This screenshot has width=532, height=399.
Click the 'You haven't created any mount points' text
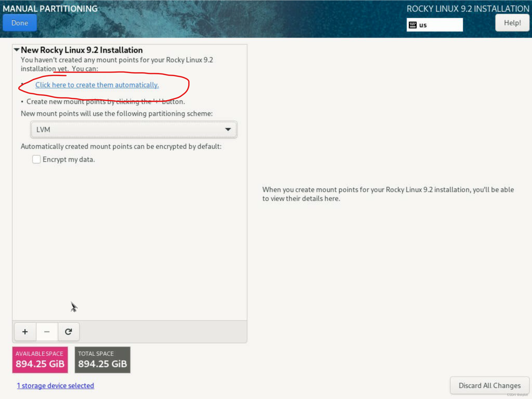[117, 64]
